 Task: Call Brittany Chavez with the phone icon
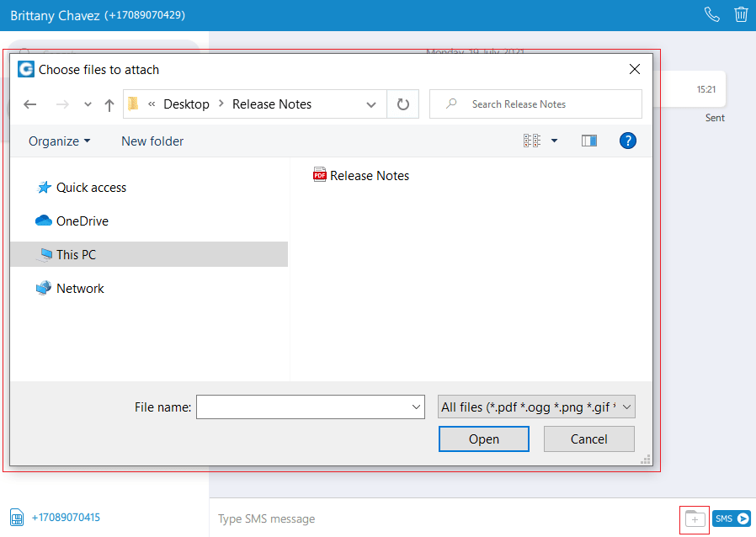click(x=711, y=14)
